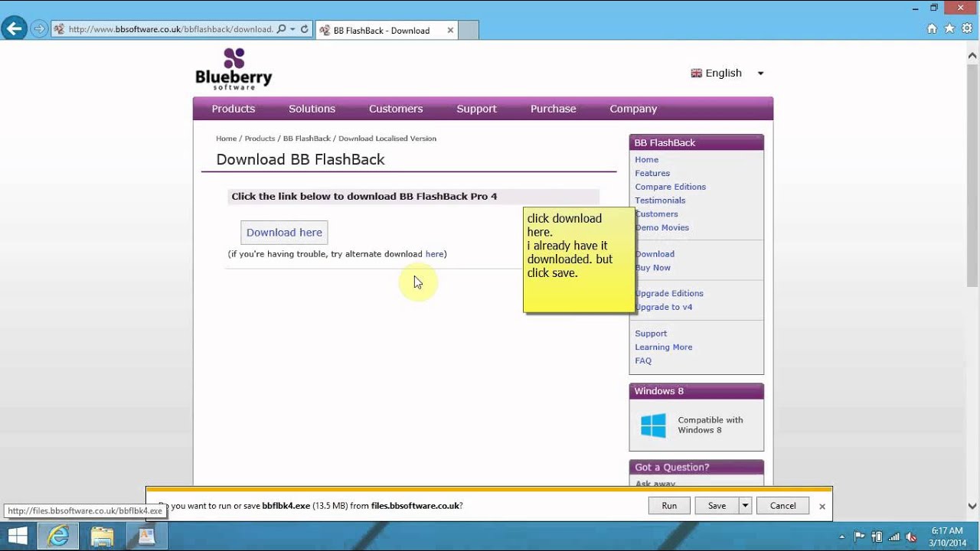Click the Action Center flag tray icon
Screen dimensions: 980x551
click(x=859, y=536)
